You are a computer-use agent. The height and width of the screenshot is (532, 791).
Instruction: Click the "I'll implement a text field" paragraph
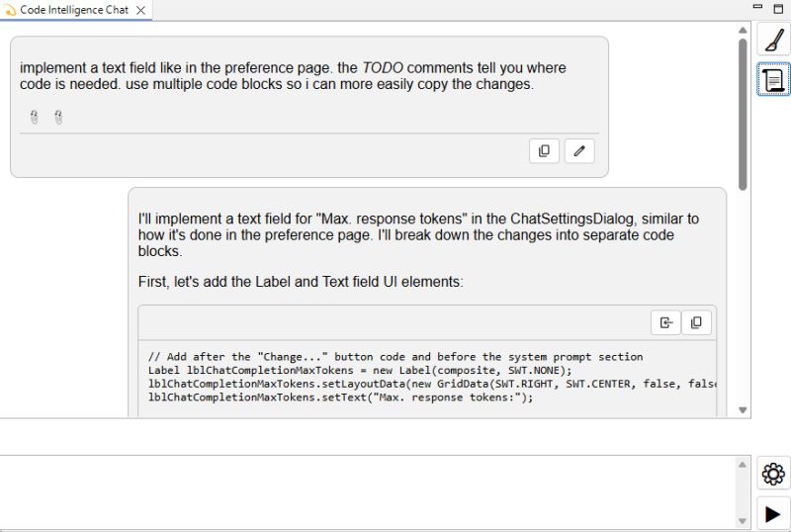[x=418, y=234]
